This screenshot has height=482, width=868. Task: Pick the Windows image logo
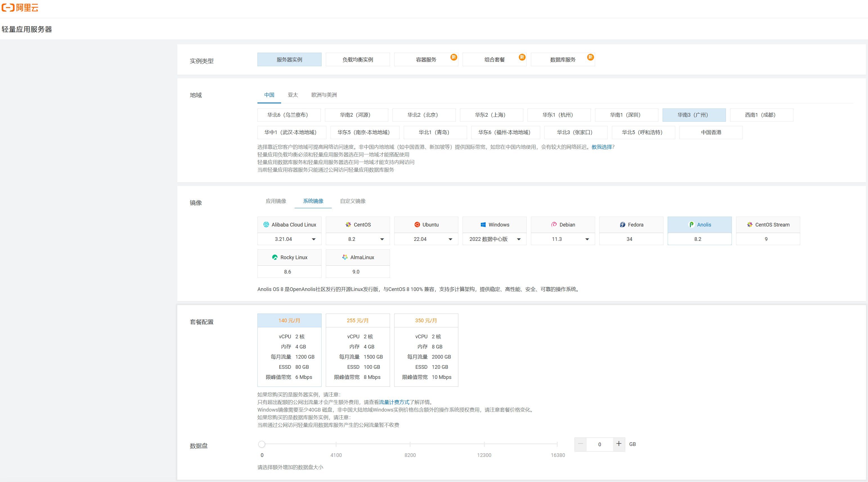coord(483,225)
